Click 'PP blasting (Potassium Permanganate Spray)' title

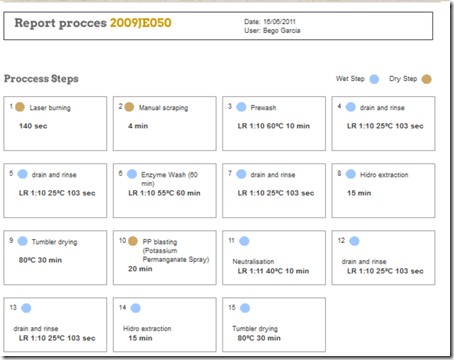click(176, 251)
